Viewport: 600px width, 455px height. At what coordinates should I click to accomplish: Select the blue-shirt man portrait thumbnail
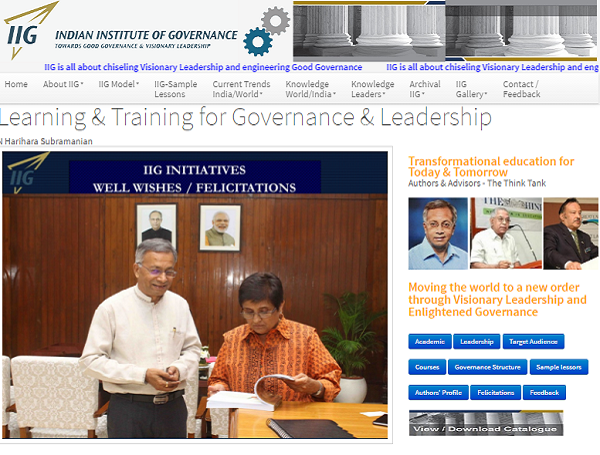[438, 233]
